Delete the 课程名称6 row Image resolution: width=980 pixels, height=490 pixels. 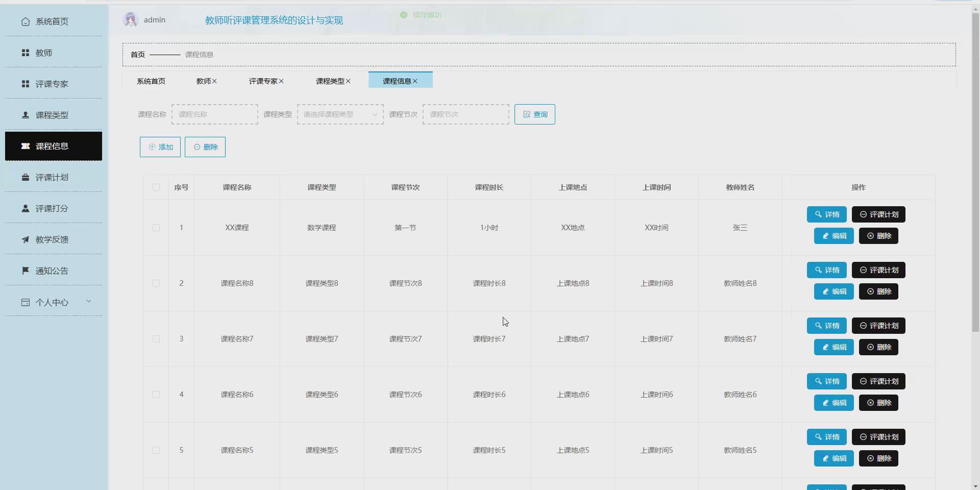pyautogui.click(x=878, y=403)
